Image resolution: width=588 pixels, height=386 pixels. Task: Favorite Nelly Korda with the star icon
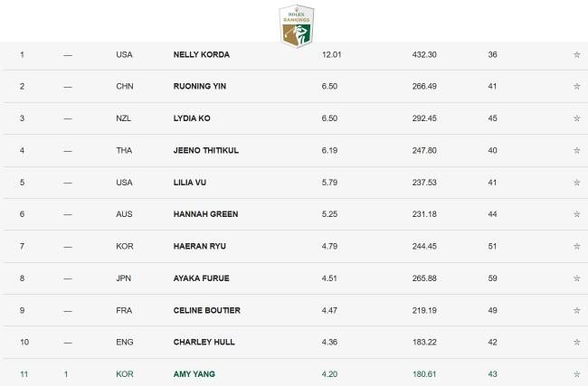click(x=576, y=55)
